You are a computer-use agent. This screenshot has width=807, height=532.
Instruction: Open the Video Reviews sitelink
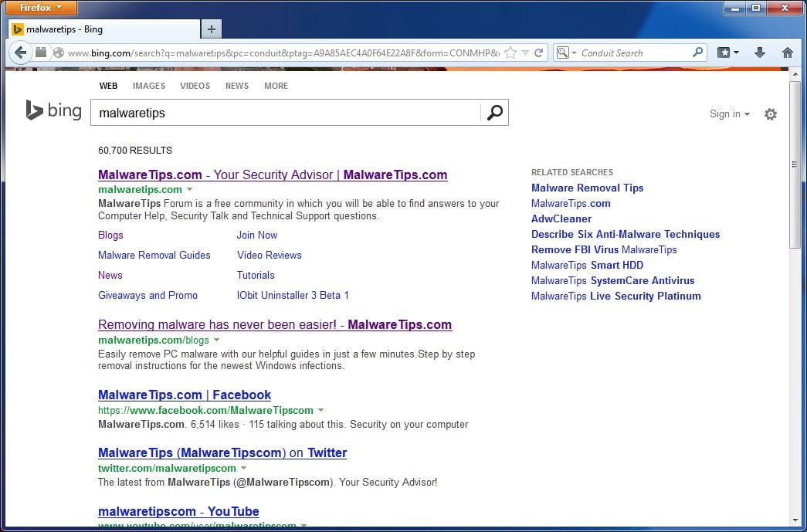[270, 256]
